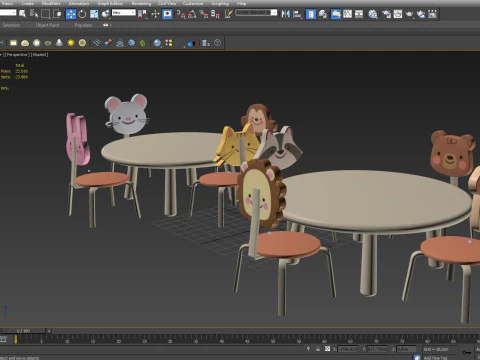
Task: Open the Animation menu
Action: pyautogui.click(x=79, y=3)
